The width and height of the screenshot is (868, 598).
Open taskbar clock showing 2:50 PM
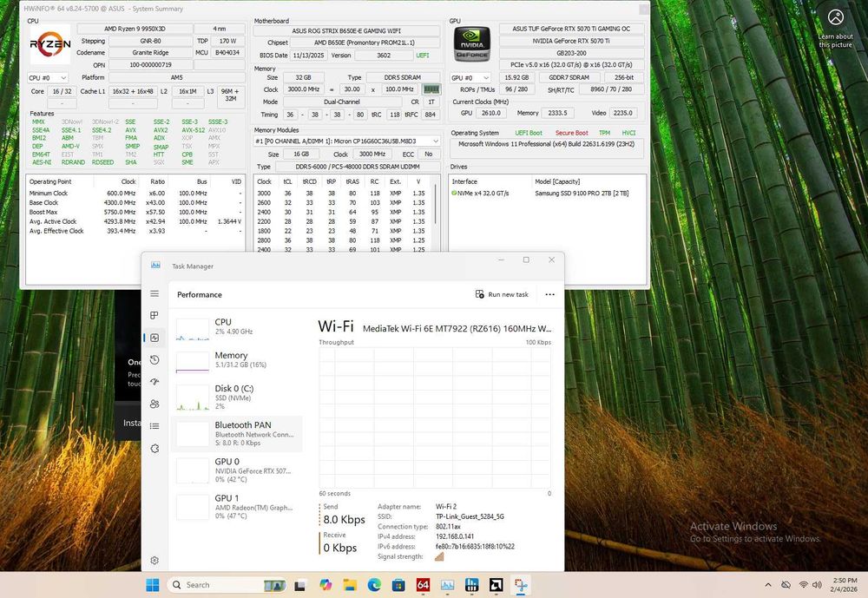(x=844, y=585)
